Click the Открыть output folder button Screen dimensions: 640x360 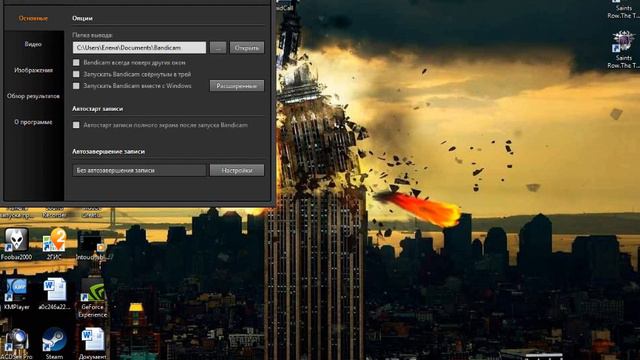[247, 48]
